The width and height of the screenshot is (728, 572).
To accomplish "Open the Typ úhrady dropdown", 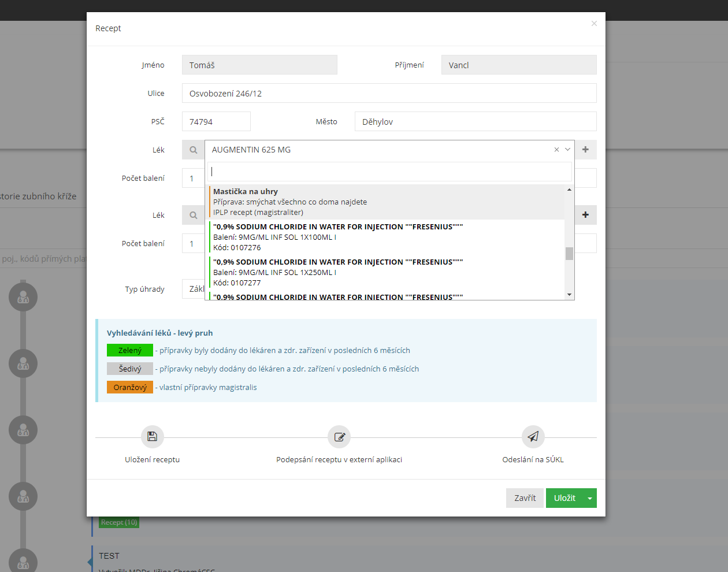I will tap(194, 289).
